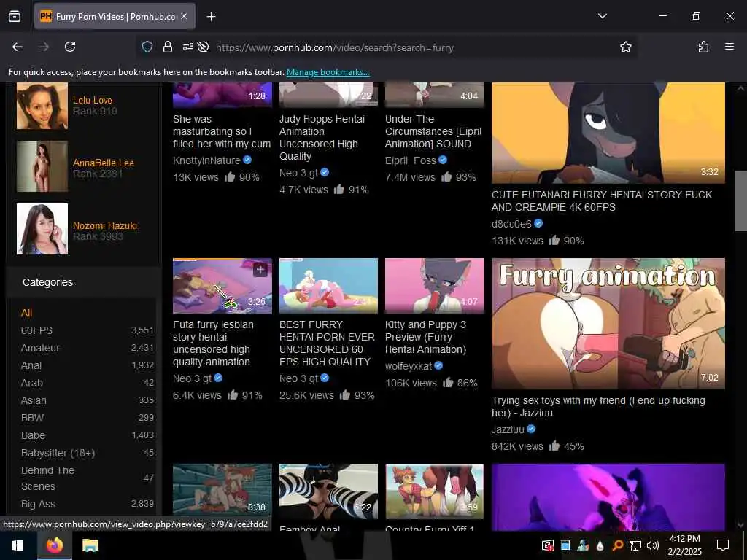Open the network icon in system tray
This screenshot has width=747, height=560.
(x=635, y=545)
